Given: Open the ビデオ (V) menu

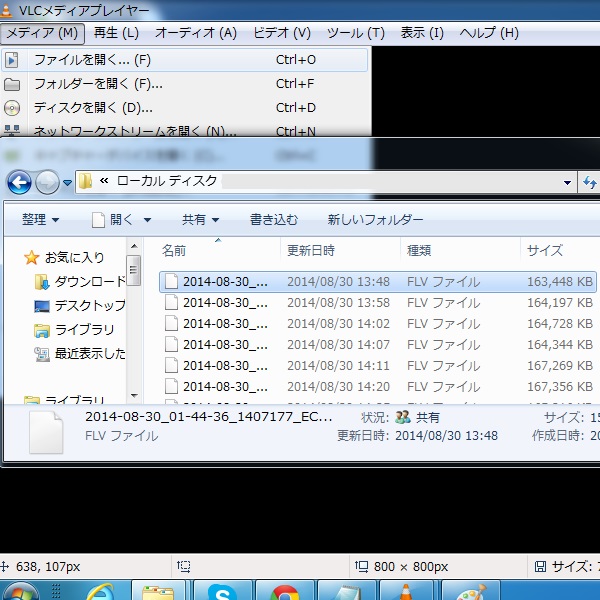Looking at the screenshot, I should click(282, 33).
